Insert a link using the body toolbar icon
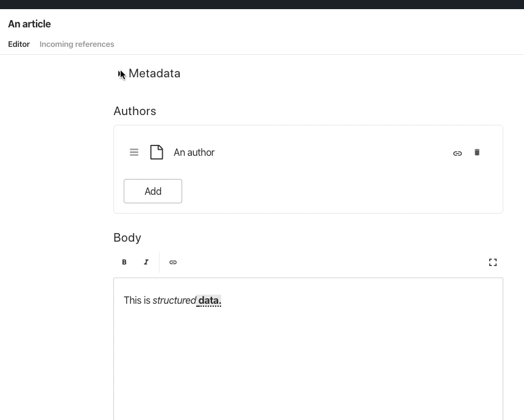The image size is (524, 420). click(x=173, y=262)
